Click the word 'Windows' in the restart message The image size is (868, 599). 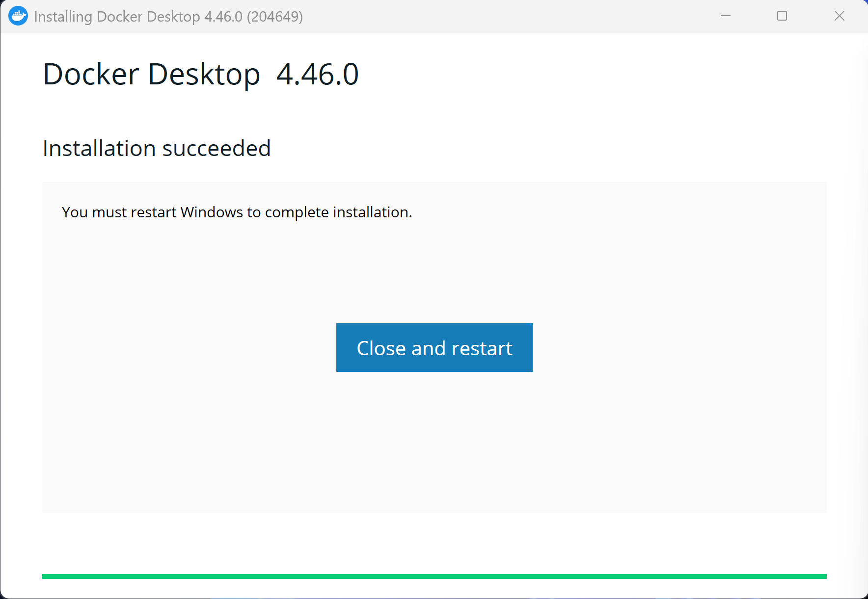point(212,212)
